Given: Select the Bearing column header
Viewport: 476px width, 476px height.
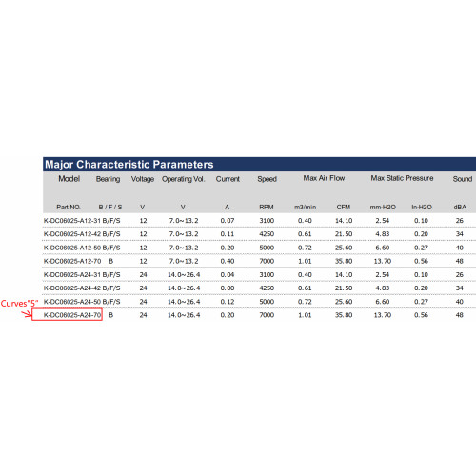Looking at the screenshot, I should pyautogui.click(x=109, y=179).
